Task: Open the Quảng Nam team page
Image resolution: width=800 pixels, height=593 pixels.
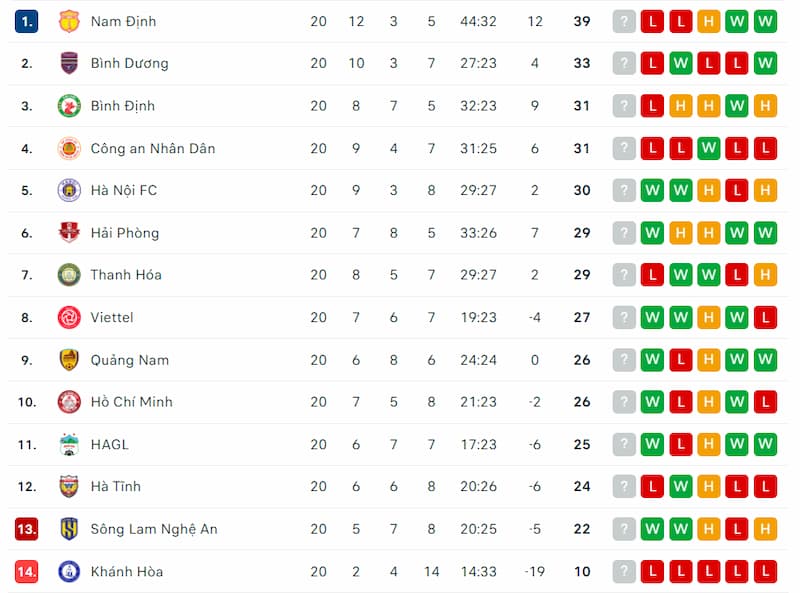Action: click(129, 360)
